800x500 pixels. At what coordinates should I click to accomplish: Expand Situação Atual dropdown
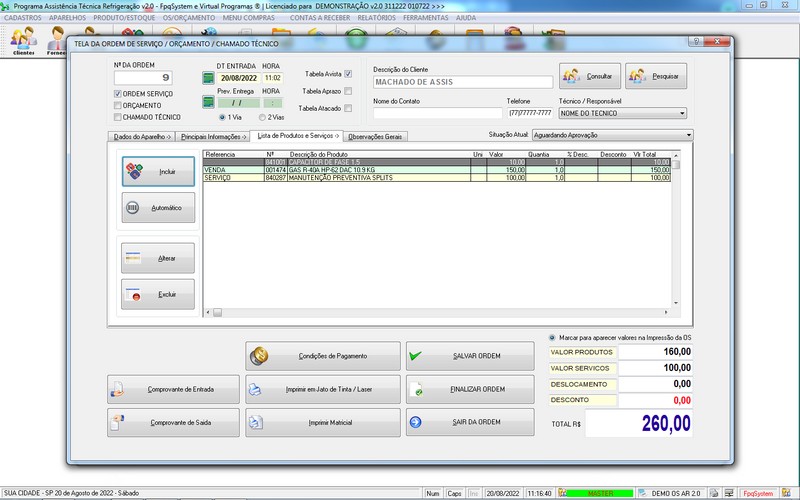[689, 135]
